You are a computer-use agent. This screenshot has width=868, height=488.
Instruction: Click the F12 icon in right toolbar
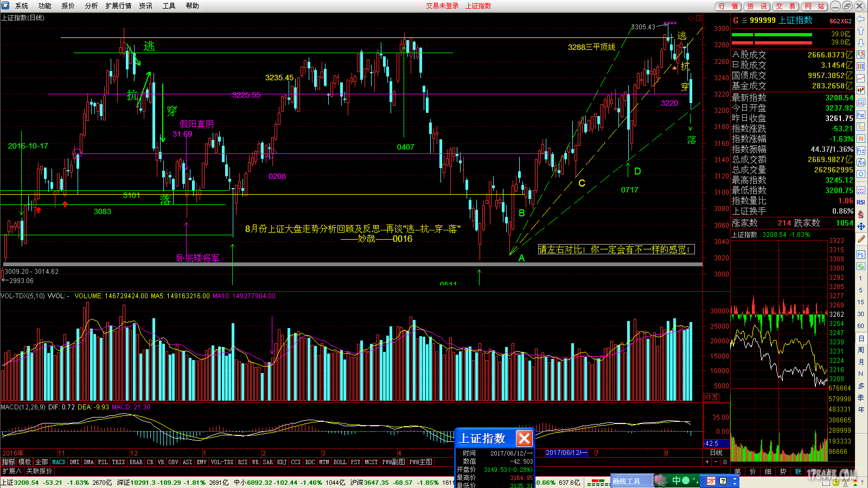click(x=861, y=150)
